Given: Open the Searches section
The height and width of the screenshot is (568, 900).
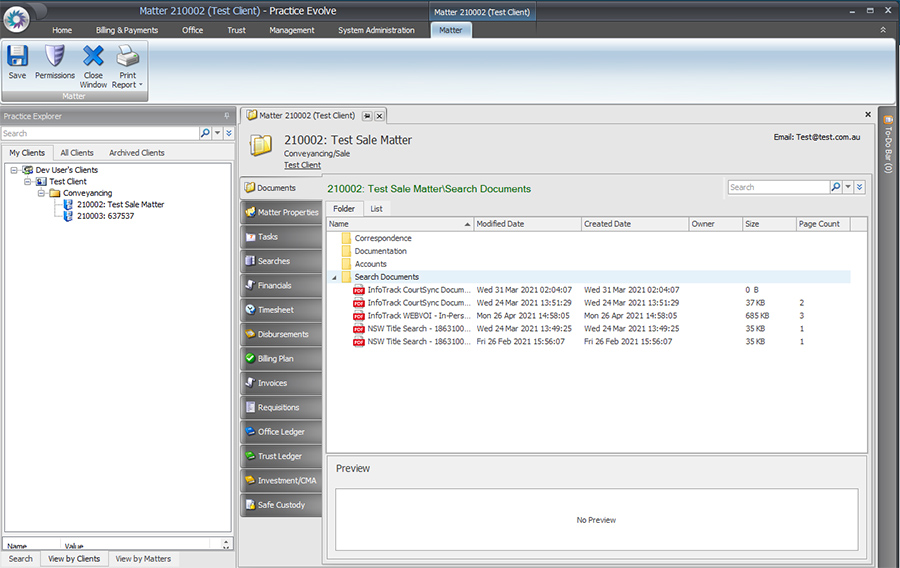Looking at the screenshot, I should point(281,261).
